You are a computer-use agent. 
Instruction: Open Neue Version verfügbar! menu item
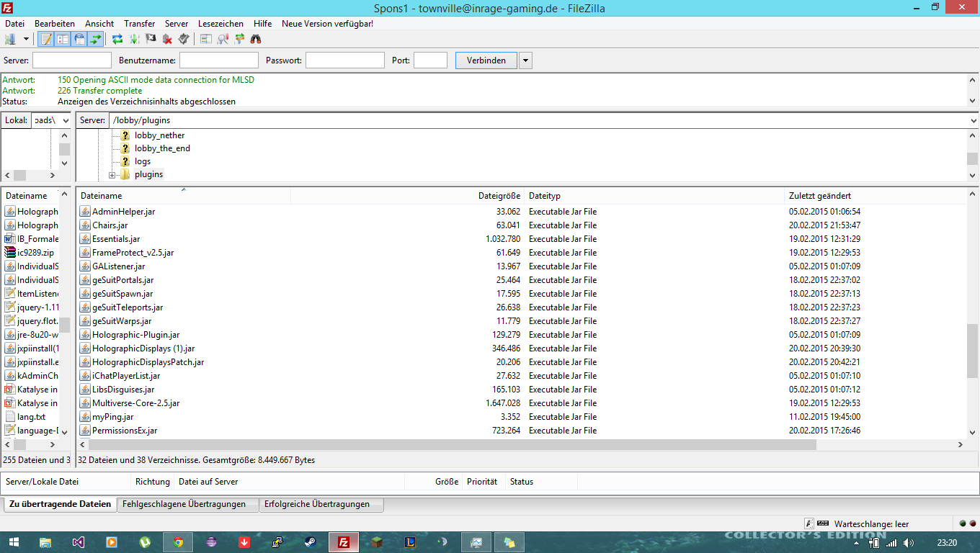coord(327,24)
